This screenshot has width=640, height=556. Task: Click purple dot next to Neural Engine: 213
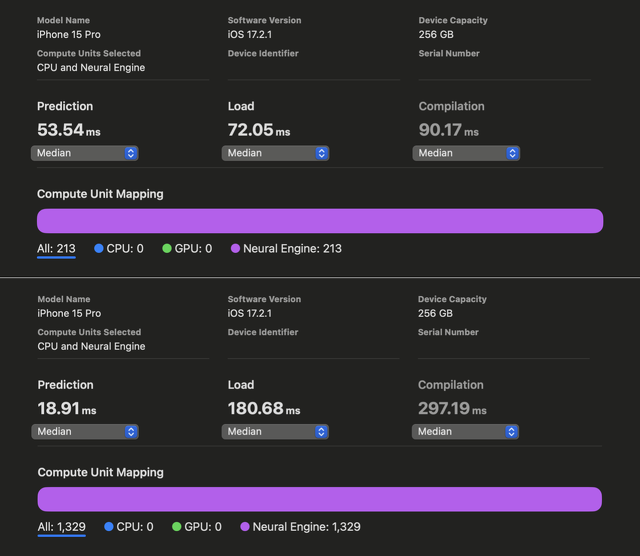click(235, 249)
